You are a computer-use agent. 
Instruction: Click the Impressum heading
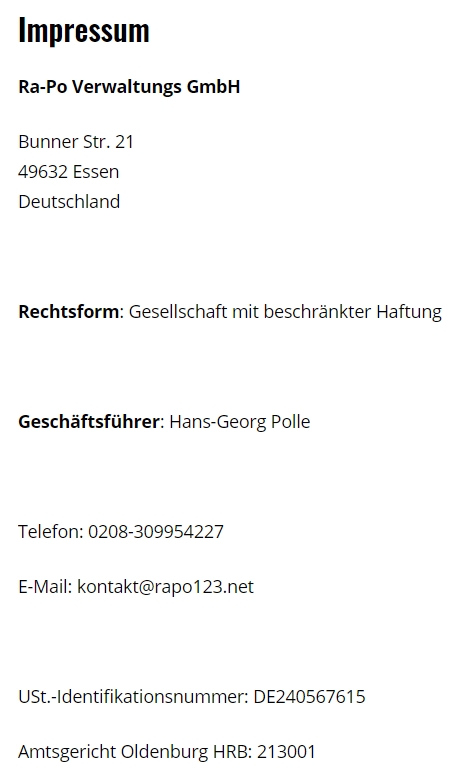(x=84, y=31)
